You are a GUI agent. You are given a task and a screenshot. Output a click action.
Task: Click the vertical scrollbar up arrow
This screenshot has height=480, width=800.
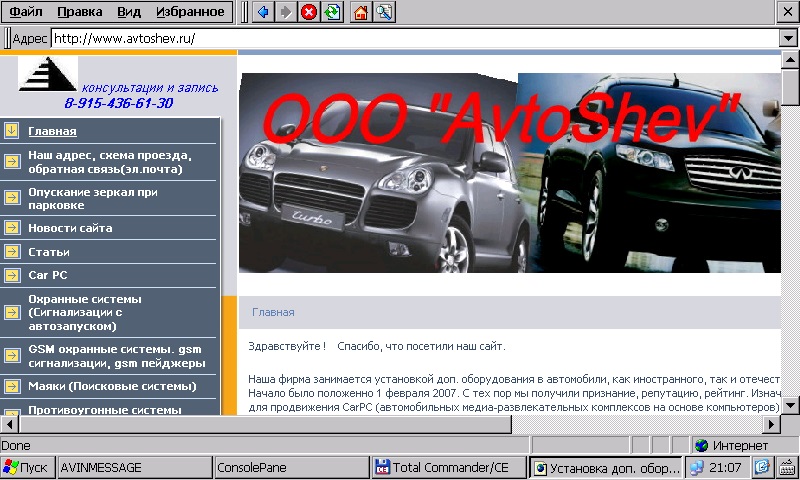point(790,60)
